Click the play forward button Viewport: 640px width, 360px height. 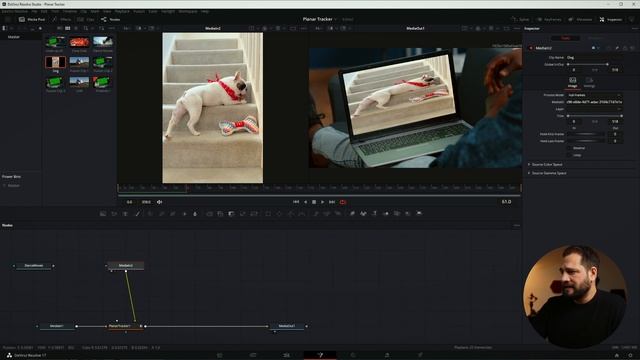pos(322,202)
